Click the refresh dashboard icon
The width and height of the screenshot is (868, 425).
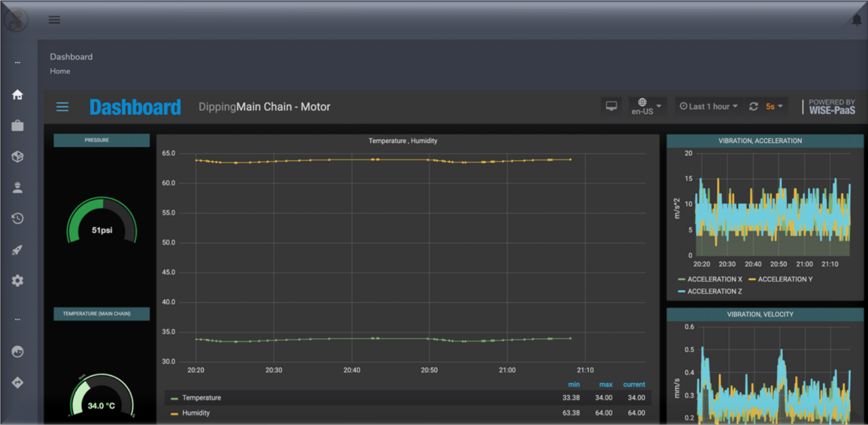pyautogui.click(x=753, y=106)
